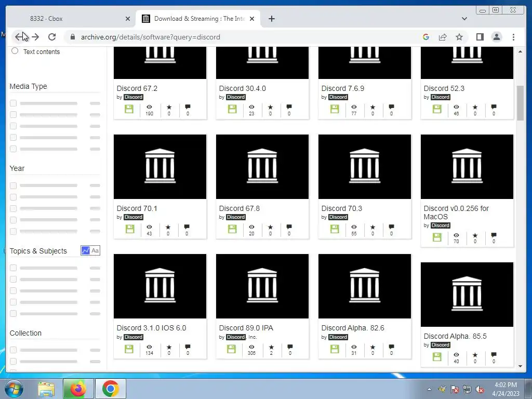Click the vertical scrollbar thumb

(x=520, y=103)
